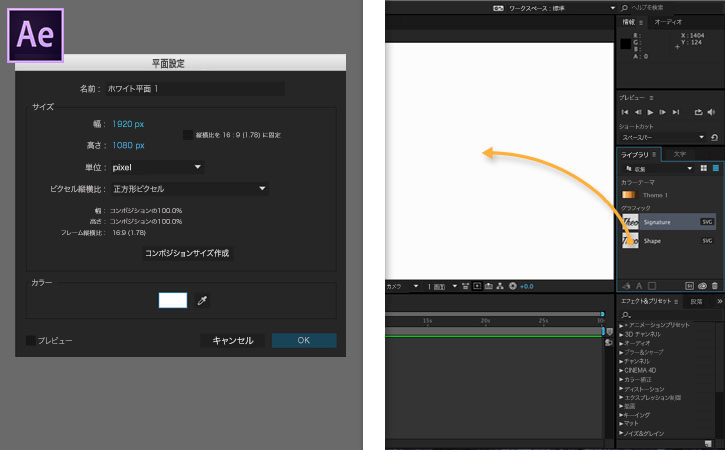
Task: Switch to the 文字 tab
Action: [x=679, y=154]
